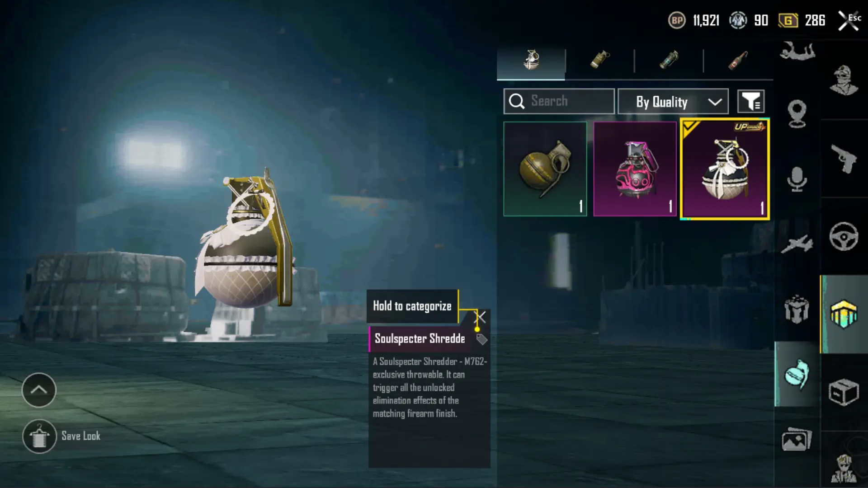Switch to the smoke grenade tab
Screen dimensions: 868x488
tap(600, 61)
